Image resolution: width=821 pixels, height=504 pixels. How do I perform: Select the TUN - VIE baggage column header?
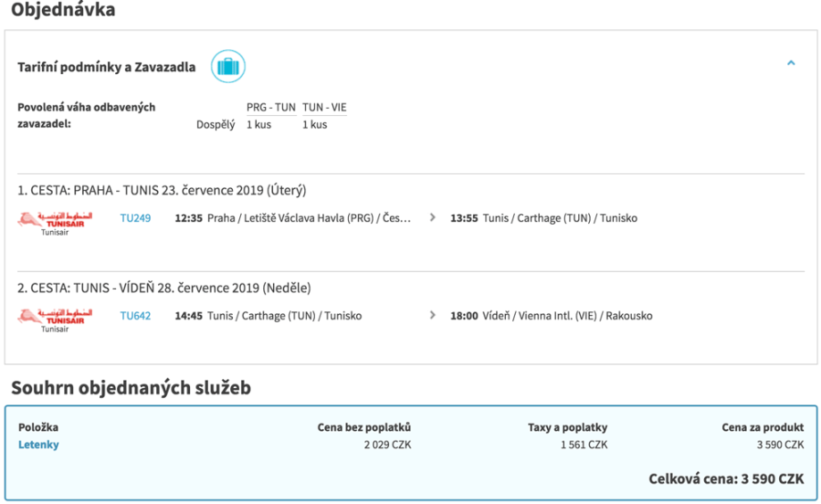(325, 108)
